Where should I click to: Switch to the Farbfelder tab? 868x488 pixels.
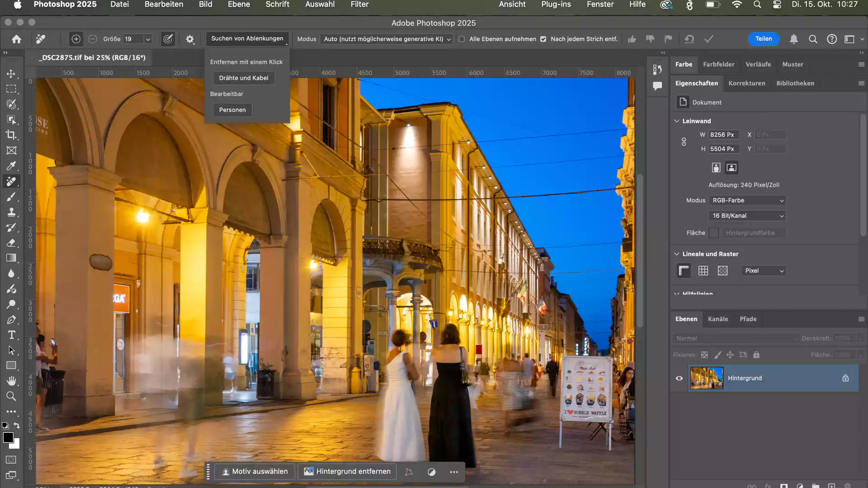[718, 64]
